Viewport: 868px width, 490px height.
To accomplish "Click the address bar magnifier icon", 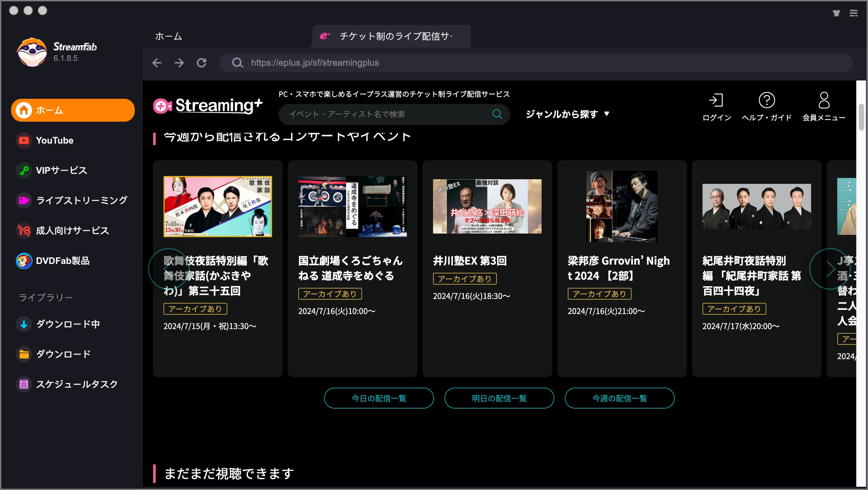I will coord(237,63).
